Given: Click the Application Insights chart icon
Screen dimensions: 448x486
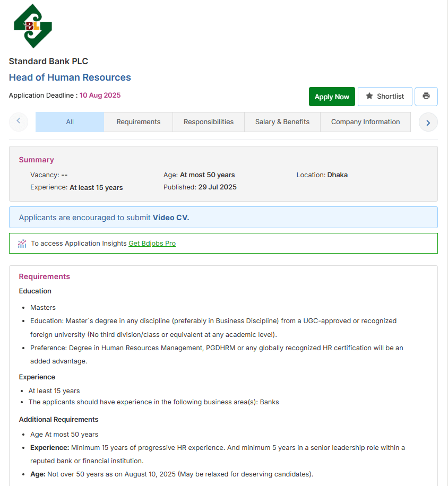Looking at the screenshot, I should pyautogui.click(x=22, y=244).
